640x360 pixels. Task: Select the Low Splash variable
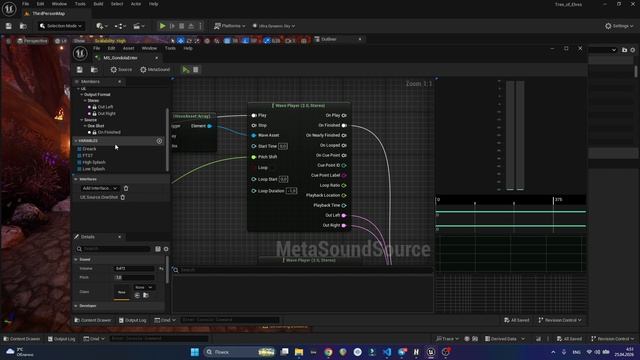[x=93, y=169]
